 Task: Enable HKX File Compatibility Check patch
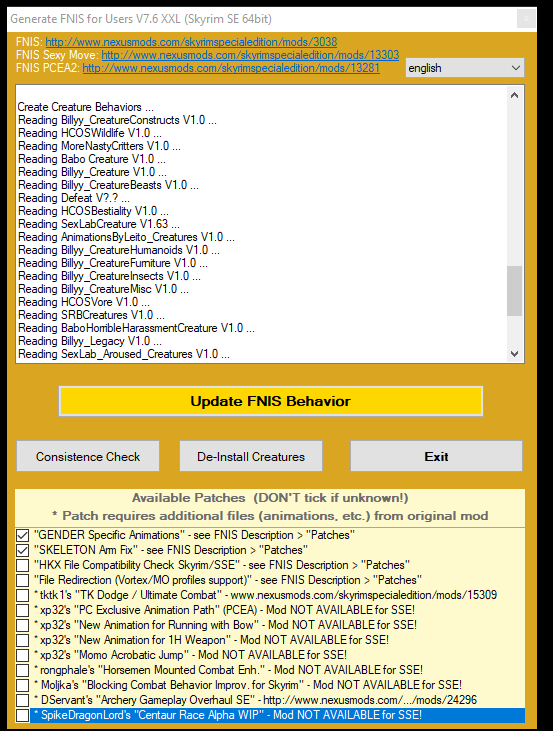pos(22,565)
